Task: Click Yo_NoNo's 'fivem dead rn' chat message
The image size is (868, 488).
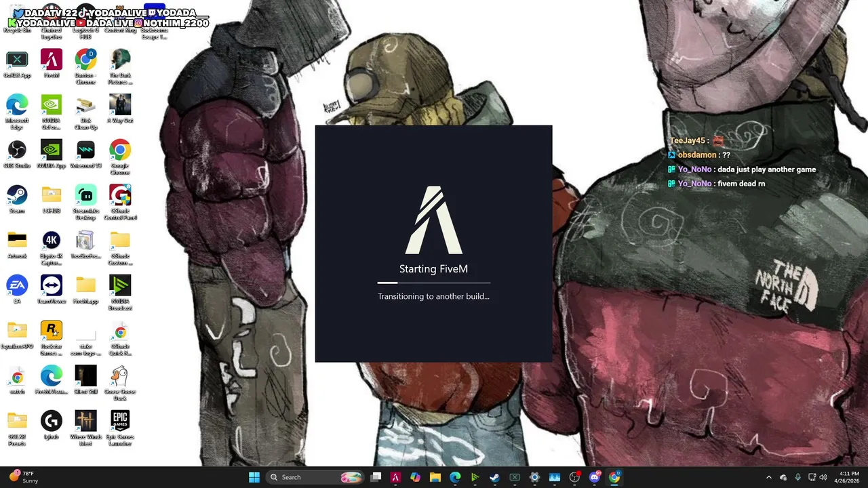Action: pos(741,184)
